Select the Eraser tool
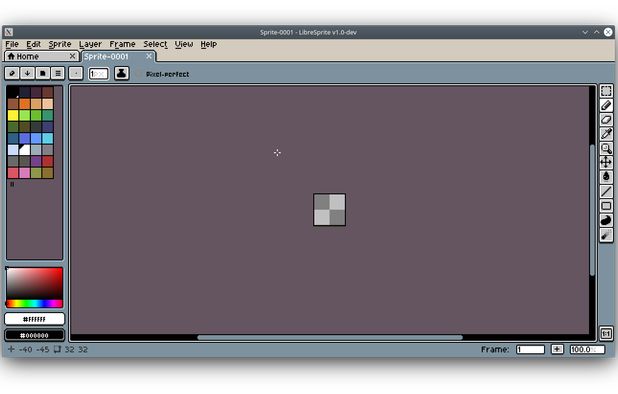The width and height of the screenshot is (618, 394). [x=606, y=120]
